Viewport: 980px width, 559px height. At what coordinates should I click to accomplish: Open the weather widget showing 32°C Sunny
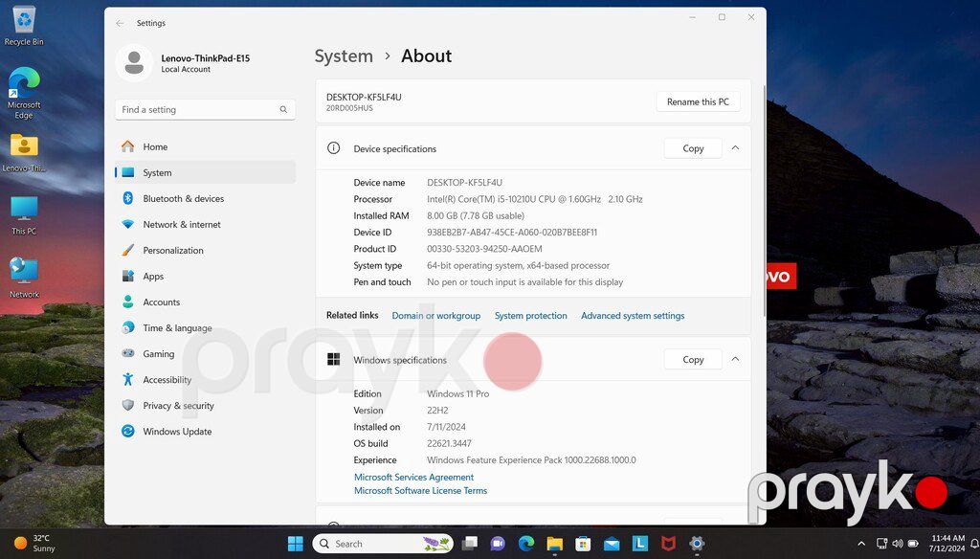35,544
